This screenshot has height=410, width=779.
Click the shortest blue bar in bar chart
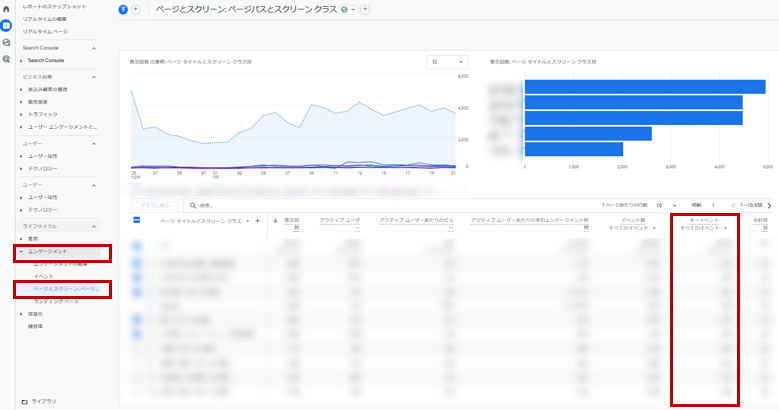coord(574,149)
